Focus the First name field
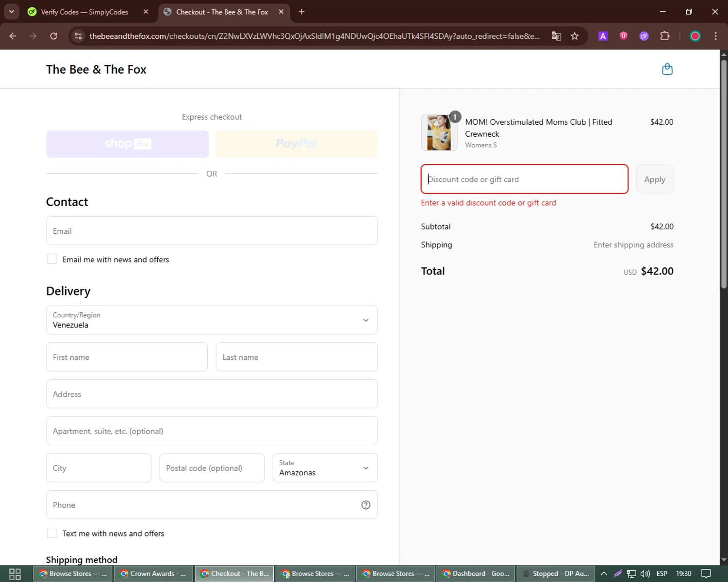728x582 pixels. (127, 357)
